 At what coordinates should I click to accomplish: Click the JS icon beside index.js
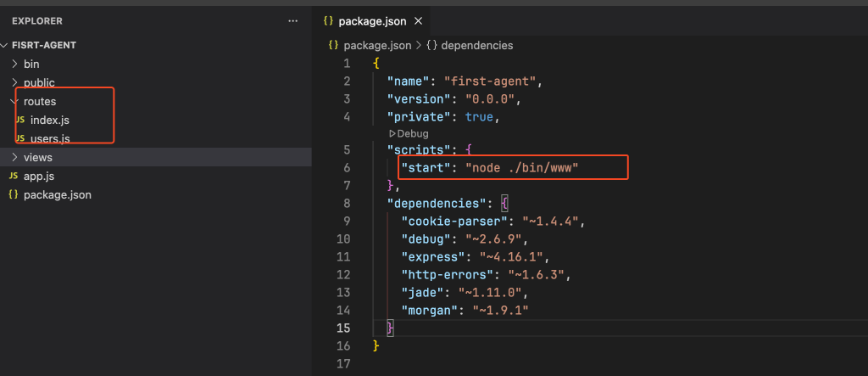pyautogui.click(x=19, y=121)
